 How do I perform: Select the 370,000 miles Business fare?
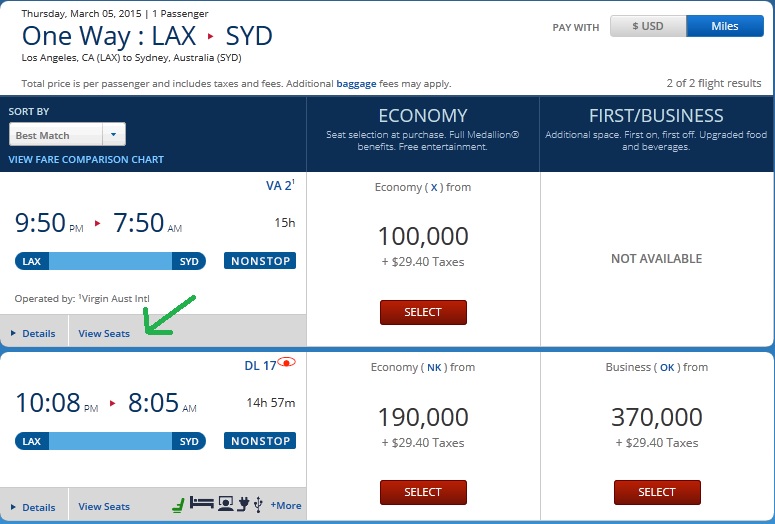tap(657, 492)
